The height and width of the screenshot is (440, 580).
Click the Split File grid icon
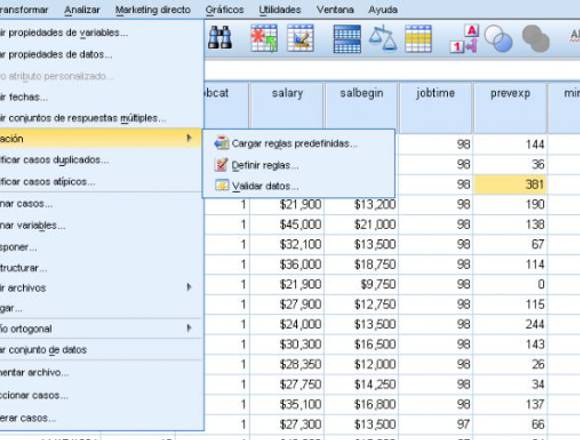point(347,38)
